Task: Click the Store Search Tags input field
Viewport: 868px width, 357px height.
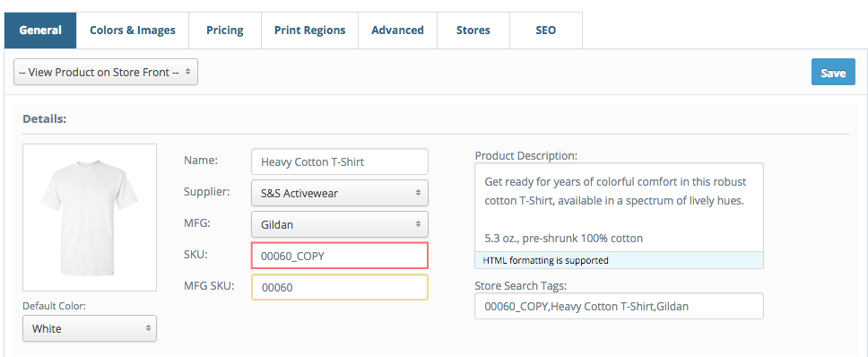Action: [619, 306]
